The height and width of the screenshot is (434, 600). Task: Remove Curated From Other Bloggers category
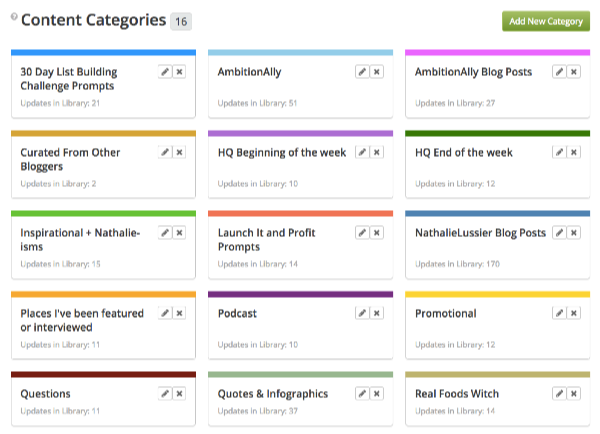[x=180, y=152]
